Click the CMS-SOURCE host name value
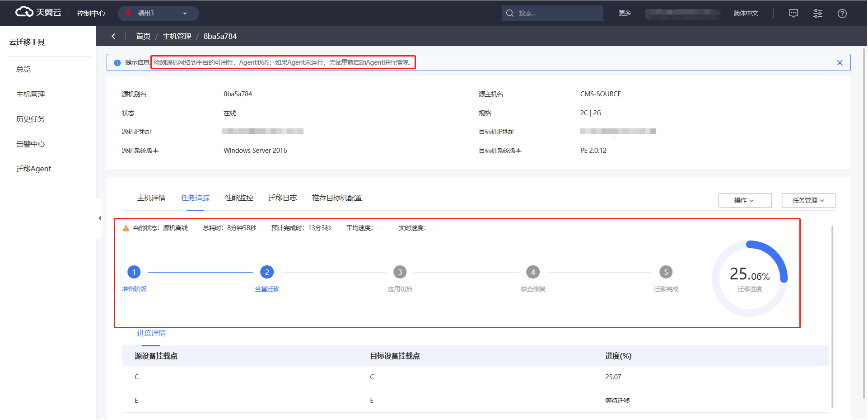 coord(601,94)
